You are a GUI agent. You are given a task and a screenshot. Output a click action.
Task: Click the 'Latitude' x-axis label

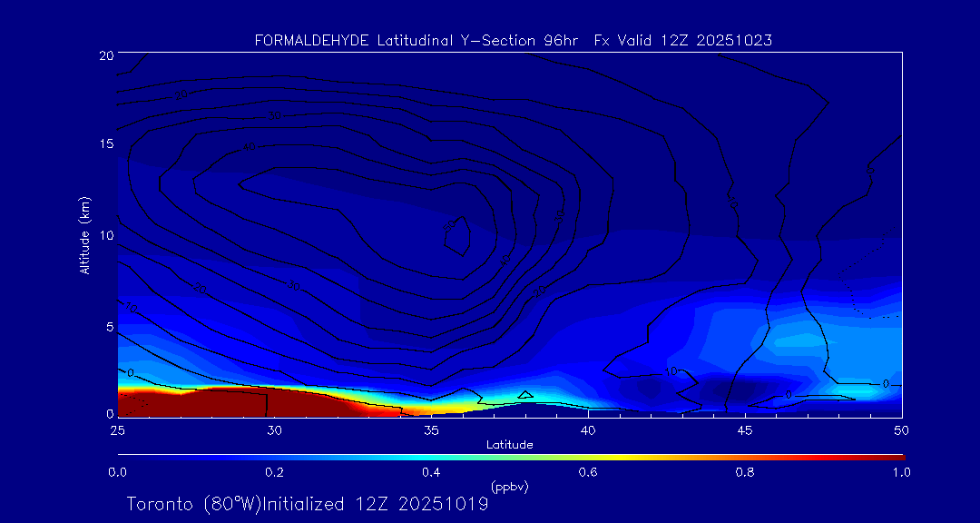click(510, 444)
